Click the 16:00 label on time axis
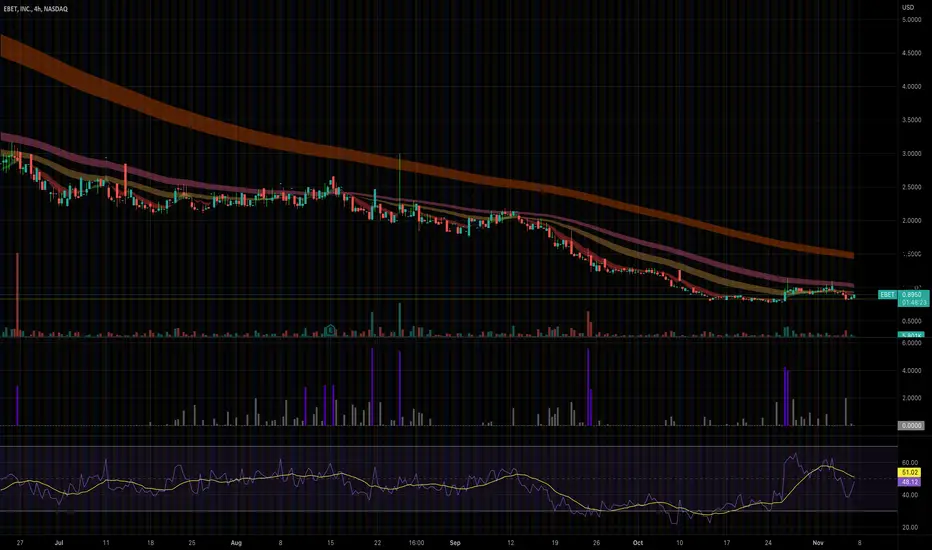Viewport: 932px width, 550px height. click(416, 543)
